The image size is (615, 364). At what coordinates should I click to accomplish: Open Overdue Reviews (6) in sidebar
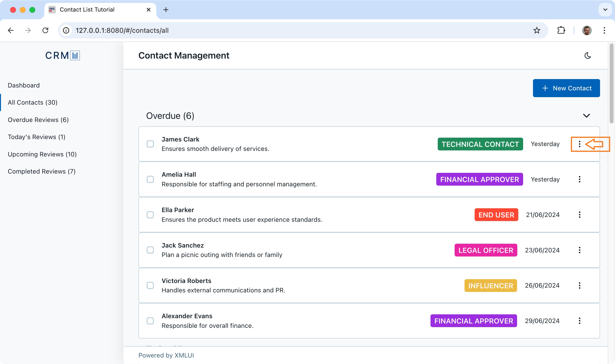(38, 120)
